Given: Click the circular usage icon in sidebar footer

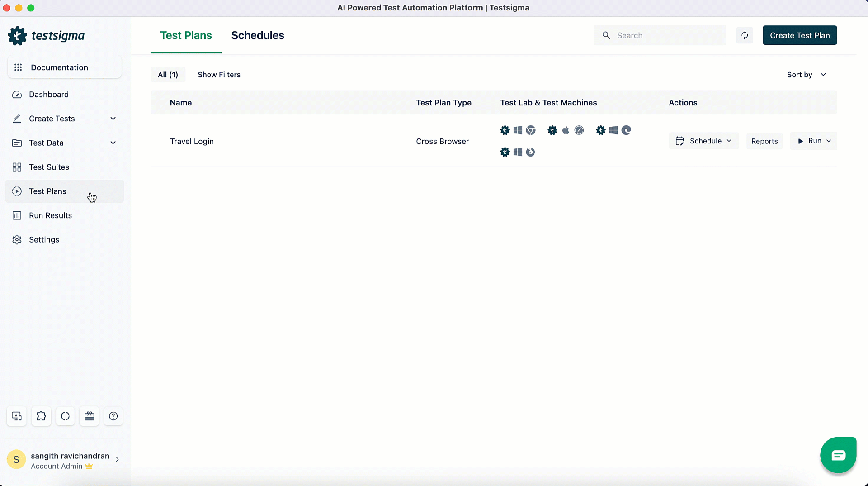Looking at the screenshot, I should [x=65, y=416].
